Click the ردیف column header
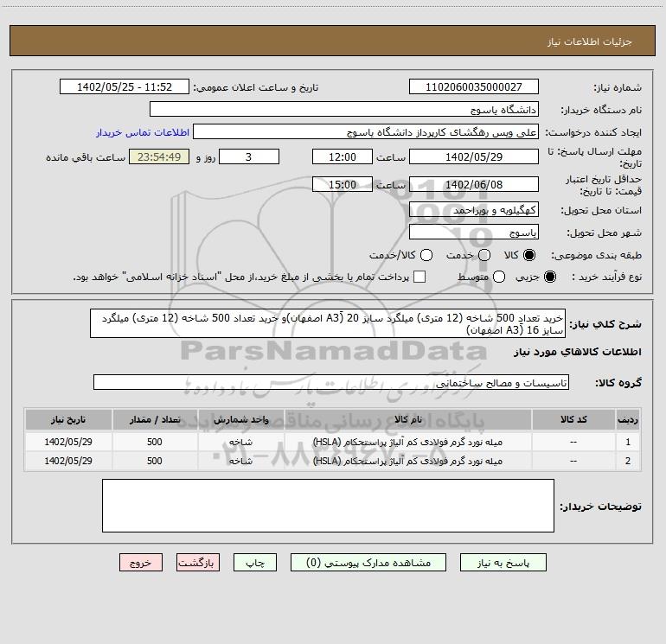 click(x=628, y=419)
